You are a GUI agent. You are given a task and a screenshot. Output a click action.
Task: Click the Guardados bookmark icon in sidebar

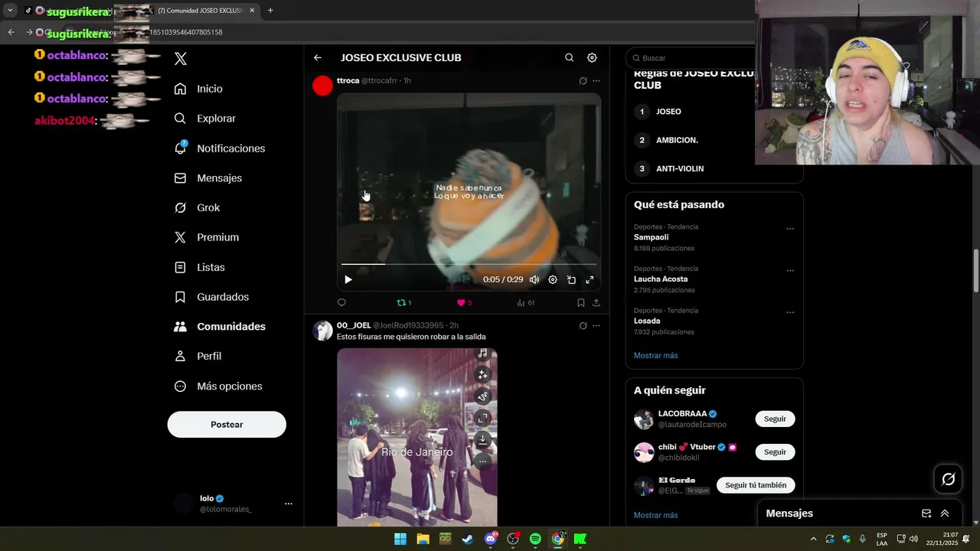[x=181, y=297]
